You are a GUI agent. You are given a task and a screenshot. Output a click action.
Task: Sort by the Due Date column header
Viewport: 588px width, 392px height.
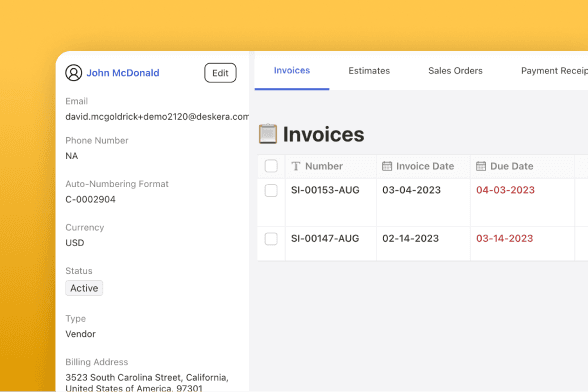coord(512,166)
